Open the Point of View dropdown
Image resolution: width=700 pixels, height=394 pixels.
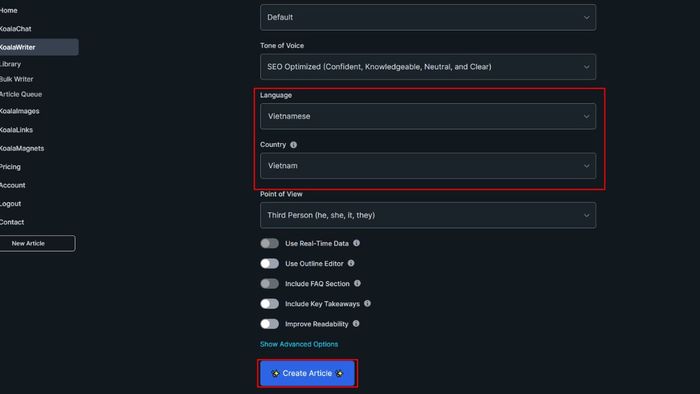(x=428, y=215)
